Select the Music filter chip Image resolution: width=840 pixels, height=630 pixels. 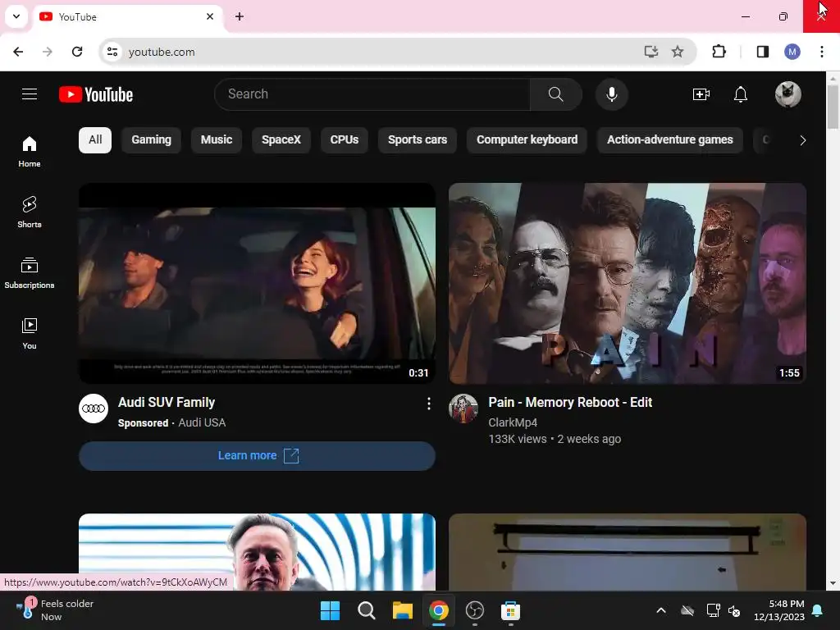pos(217,139)
